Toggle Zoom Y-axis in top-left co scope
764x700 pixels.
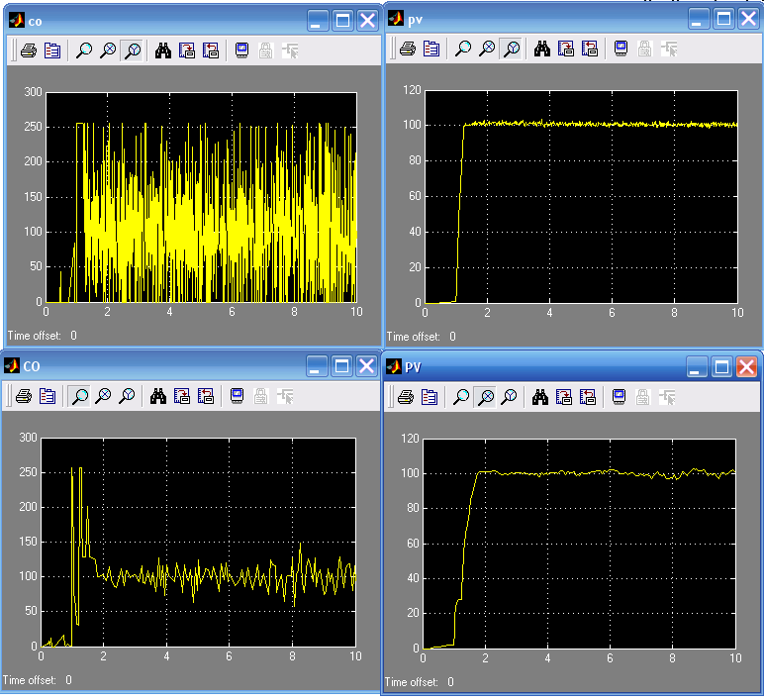[132, 50]
